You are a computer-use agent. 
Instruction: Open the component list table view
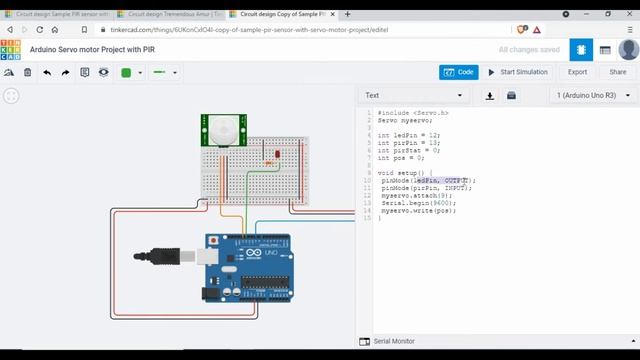coord(605,50)
